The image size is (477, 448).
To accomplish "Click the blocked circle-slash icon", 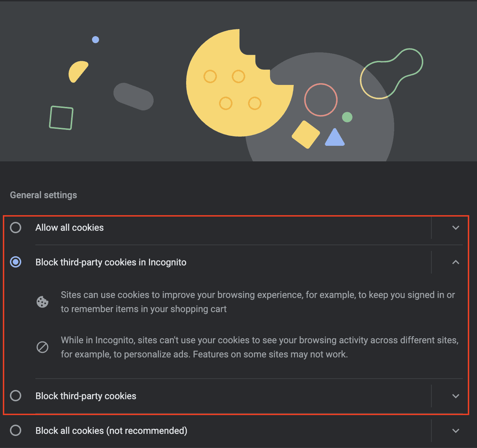I will pyautogui.click(x=42, y=347).
